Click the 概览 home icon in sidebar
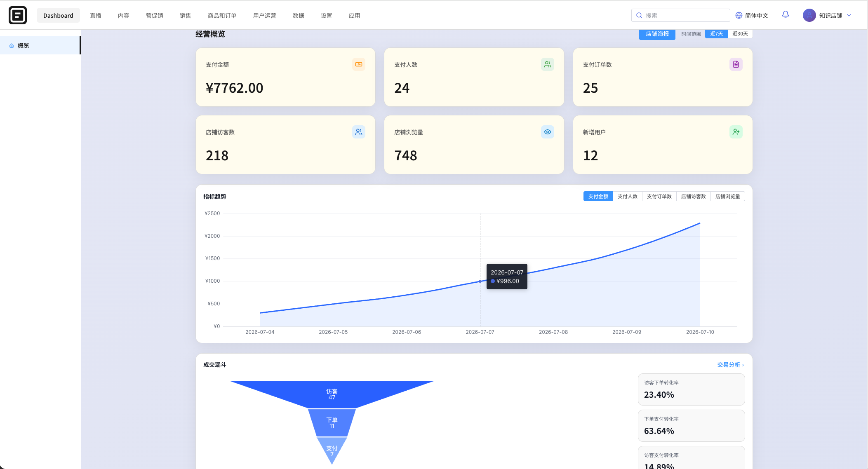 click(x=12, y=46)
